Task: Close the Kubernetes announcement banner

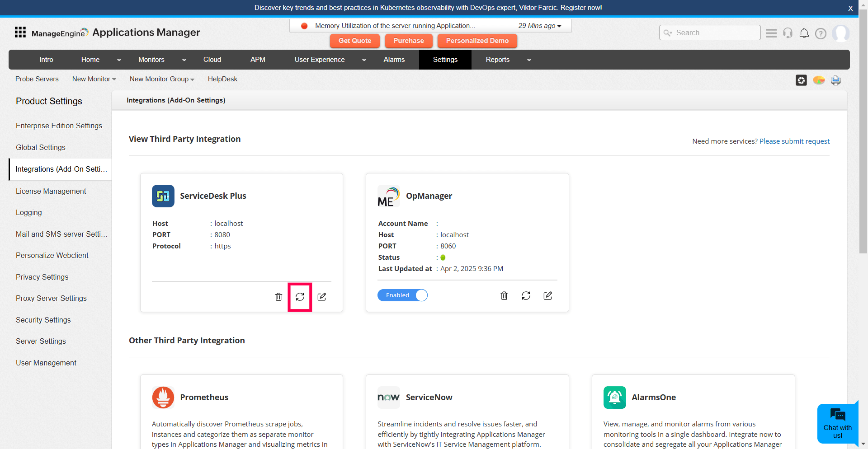Action: pyautogui.click(x=850, y=8)
